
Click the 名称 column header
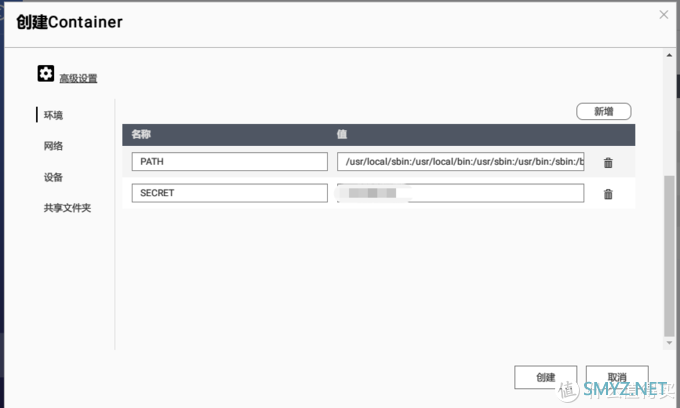141,134
